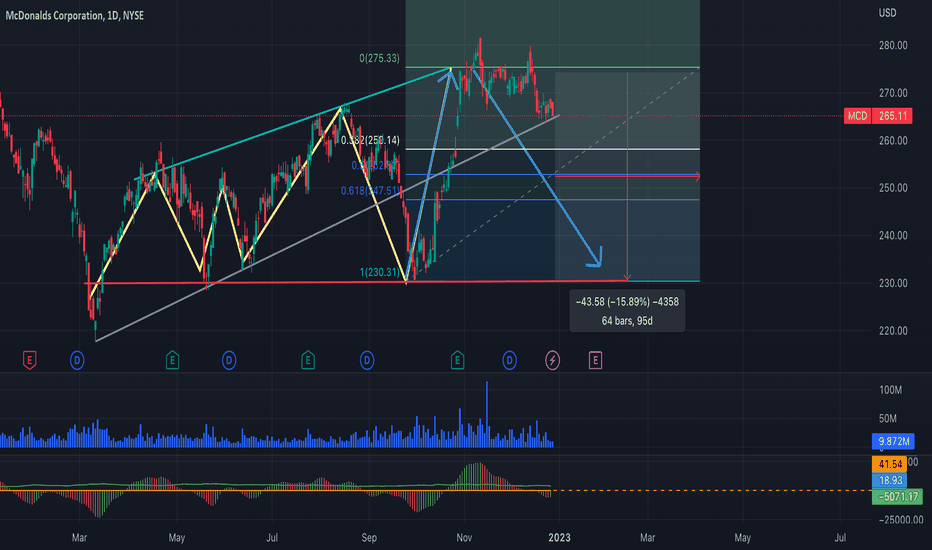Click the 250.00 price axis label
This screenshot has height=550, width=932.
893,188
